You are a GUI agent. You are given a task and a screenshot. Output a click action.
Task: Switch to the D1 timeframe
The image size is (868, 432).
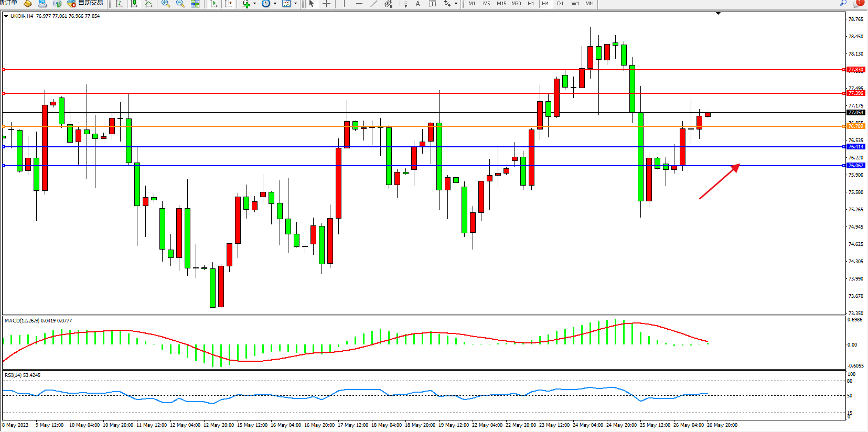coord(560,4)
